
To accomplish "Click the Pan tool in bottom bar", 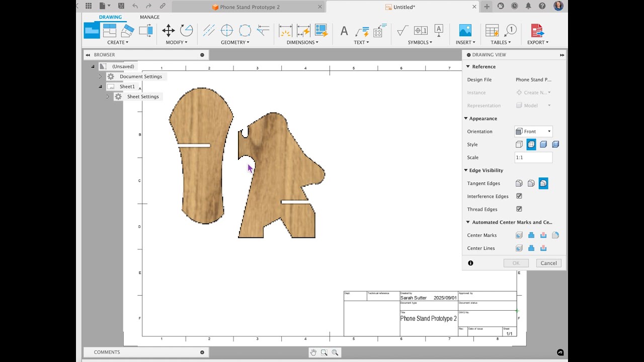I will 313,352.
